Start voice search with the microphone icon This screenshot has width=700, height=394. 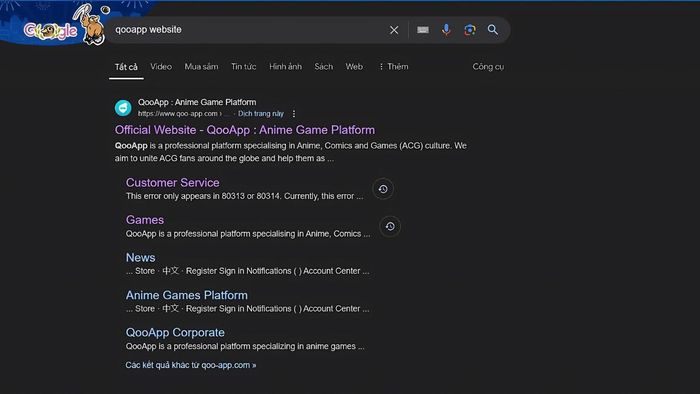click(446, 30)
